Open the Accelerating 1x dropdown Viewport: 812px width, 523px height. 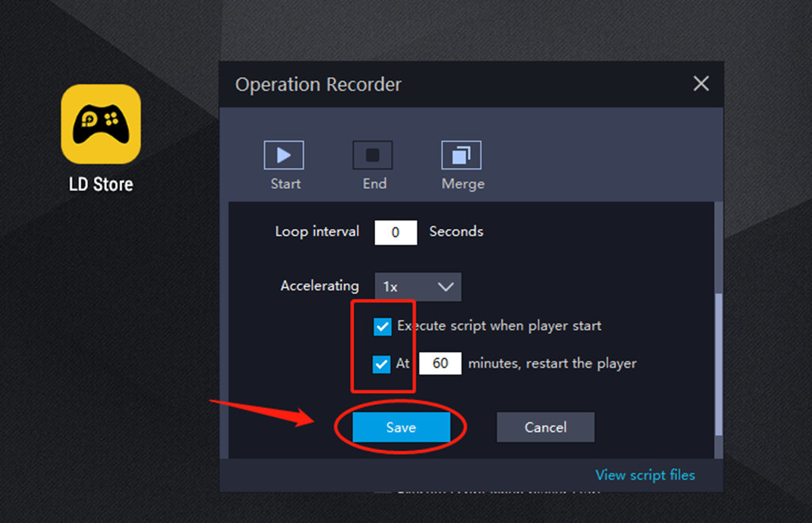point(418,287)
